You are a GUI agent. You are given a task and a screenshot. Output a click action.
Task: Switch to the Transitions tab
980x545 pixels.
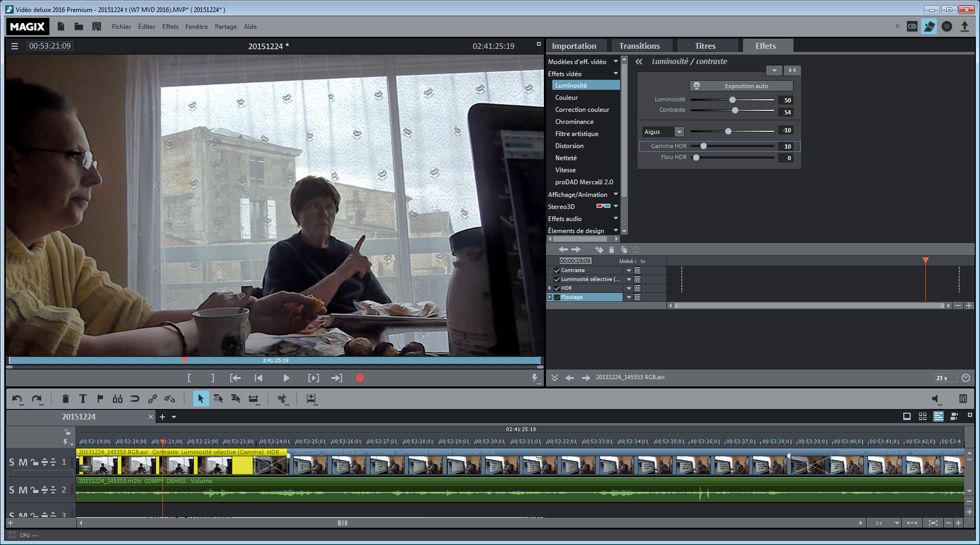click(x=639, y=46)
